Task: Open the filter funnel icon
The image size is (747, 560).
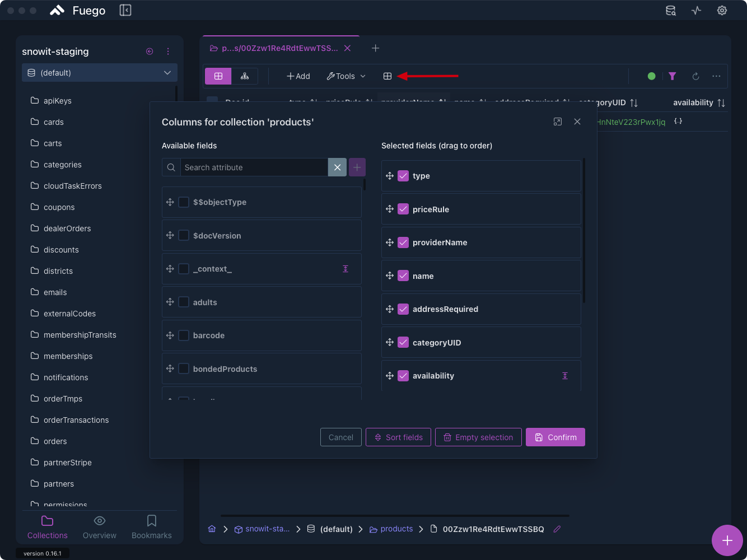Action: pos(673,76)
